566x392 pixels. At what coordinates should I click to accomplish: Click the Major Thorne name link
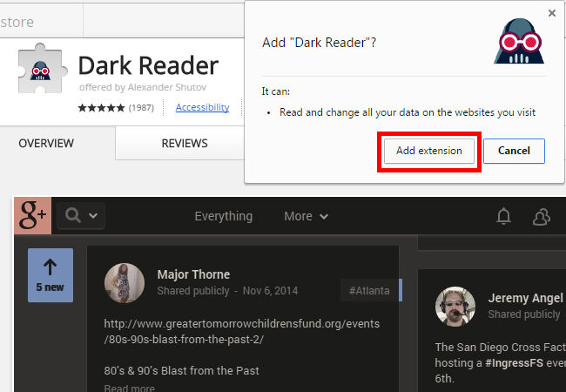click(193, 274)
